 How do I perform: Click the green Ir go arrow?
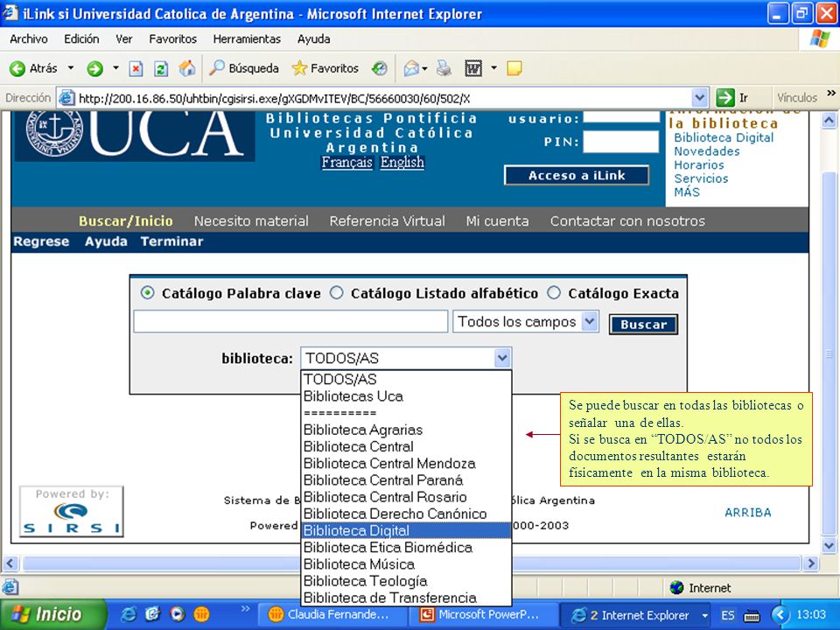point(725,98)
